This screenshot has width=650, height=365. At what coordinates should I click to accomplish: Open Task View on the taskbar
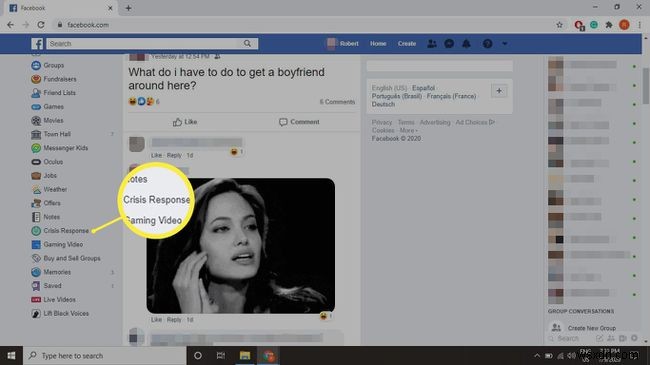pos(221,355)
